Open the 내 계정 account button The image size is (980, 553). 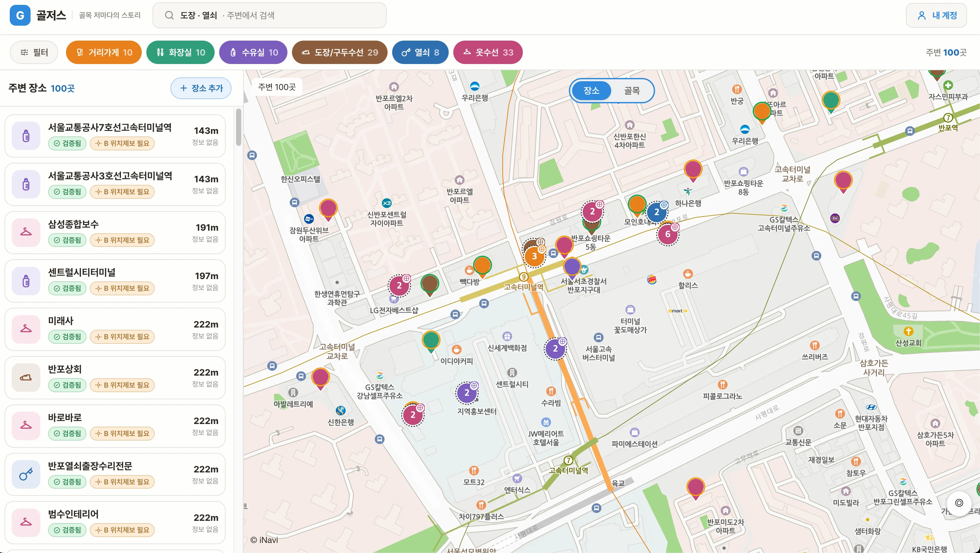pyautogui.click(x=936, y=15)
